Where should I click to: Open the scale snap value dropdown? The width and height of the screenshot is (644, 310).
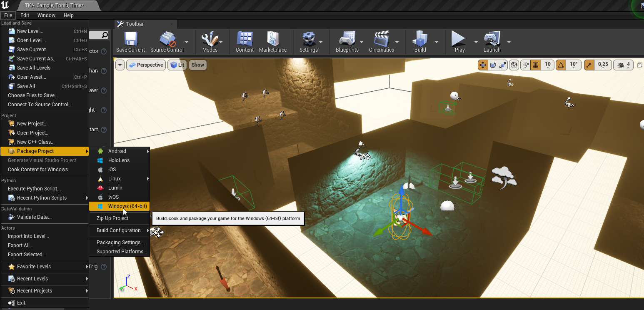[603, 65]
